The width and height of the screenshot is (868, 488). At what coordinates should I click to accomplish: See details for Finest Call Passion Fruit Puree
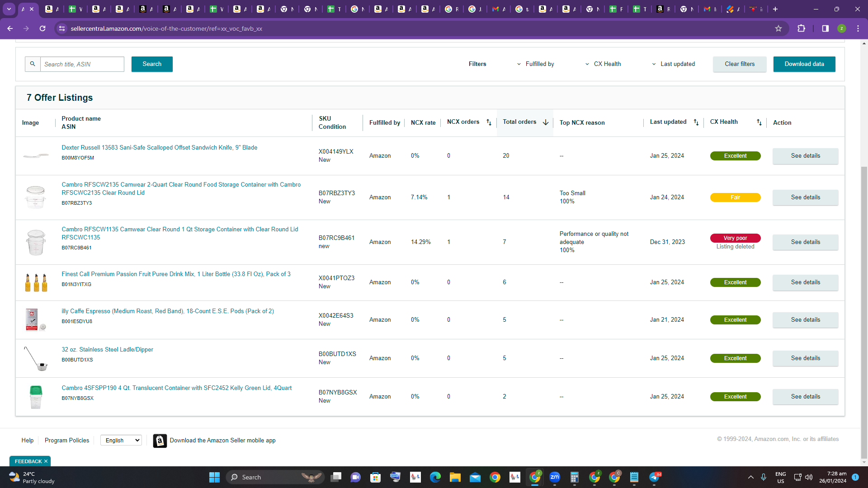[x=806, y=282]
